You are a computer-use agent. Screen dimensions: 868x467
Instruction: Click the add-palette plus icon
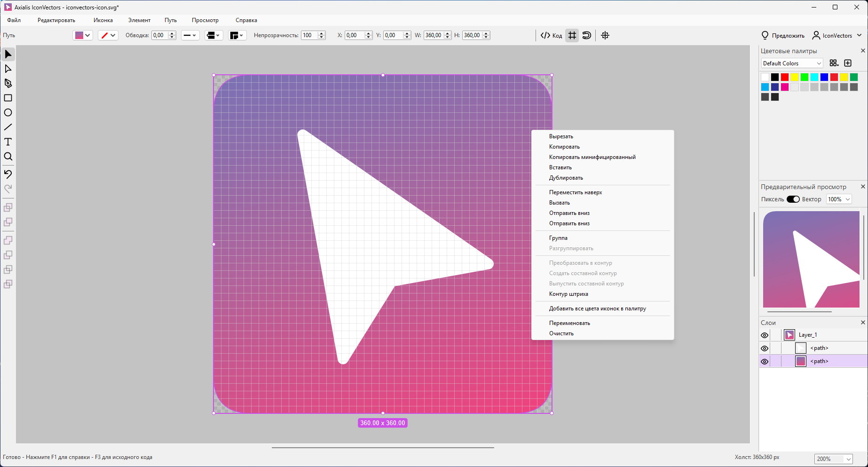coord(848,63)
